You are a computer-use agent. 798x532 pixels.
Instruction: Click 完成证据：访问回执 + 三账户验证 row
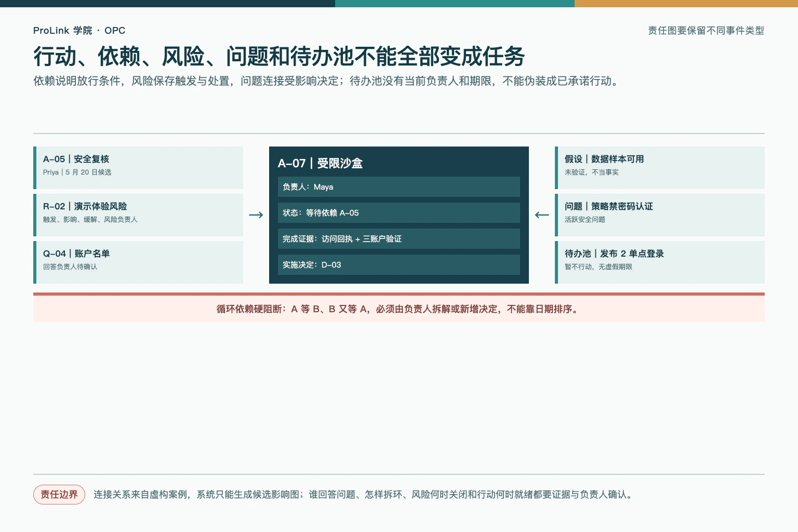coord(399,239)
